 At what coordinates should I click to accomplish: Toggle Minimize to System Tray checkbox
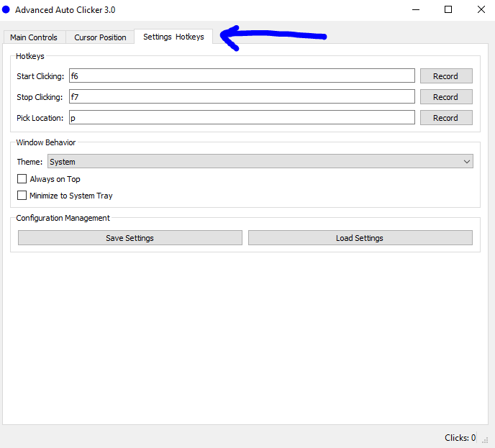tap(22, 196)
